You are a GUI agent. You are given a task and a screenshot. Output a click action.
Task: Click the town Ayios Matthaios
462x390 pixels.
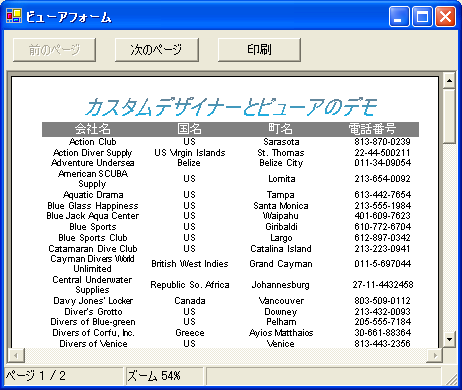tap(281, 333)
